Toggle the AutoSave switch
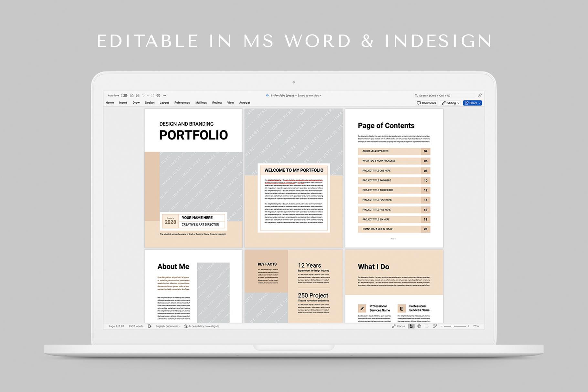 124,95
